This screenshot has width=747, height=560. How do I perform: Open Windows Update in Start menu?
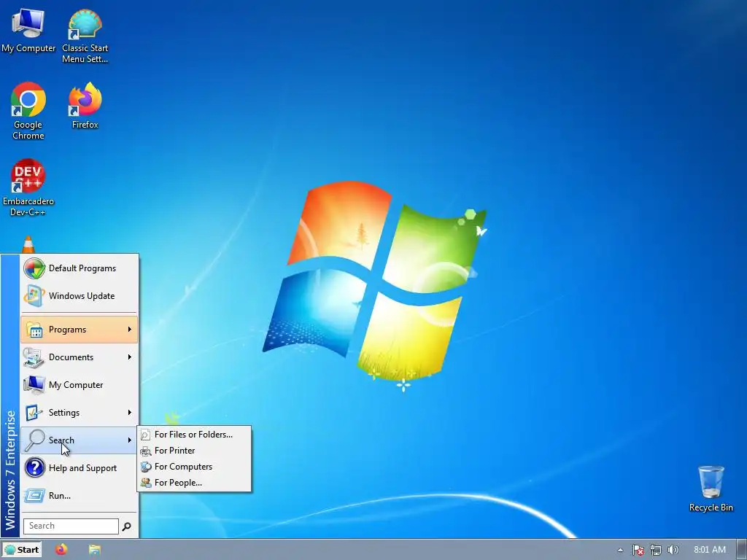pyautogui.click(x=79, y=296)
